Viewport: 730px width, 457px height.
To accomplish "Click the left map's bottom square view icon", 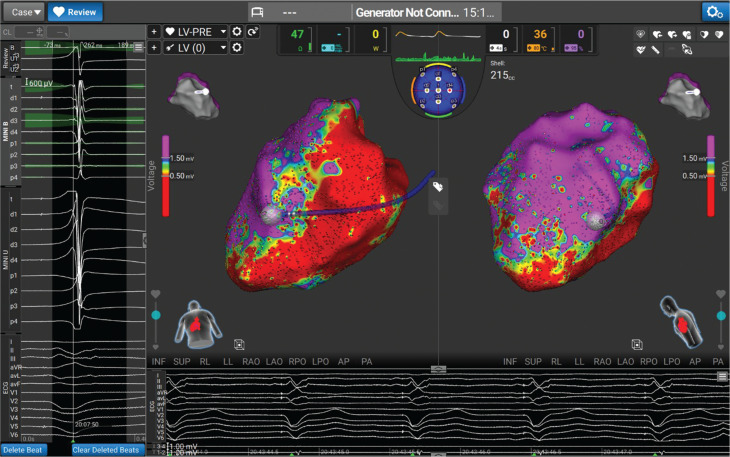I will point(239,344).
